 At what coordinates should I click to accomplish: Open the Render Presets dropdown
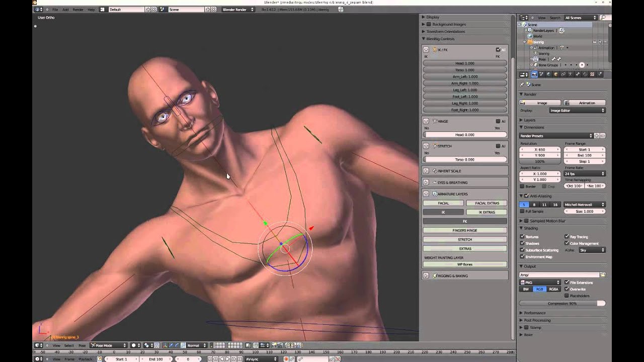pos(556,136)
